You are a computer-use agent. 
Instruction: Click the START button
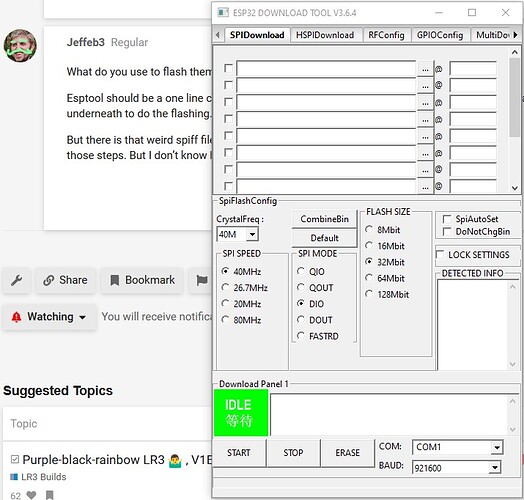(x=239, y=453)
